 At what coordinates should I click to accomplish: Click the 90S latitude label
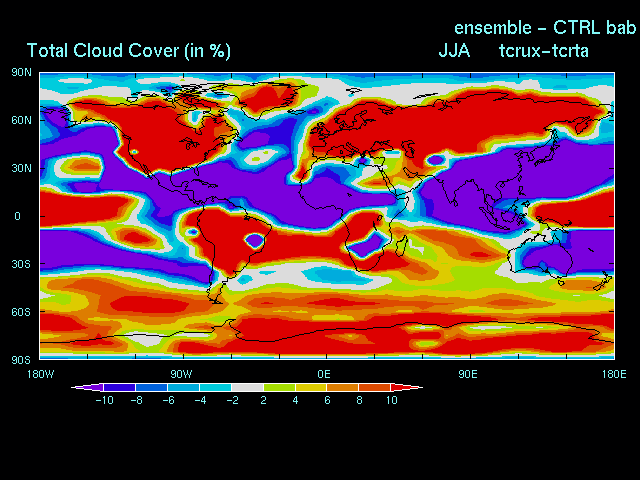click(x=21, y=360)
